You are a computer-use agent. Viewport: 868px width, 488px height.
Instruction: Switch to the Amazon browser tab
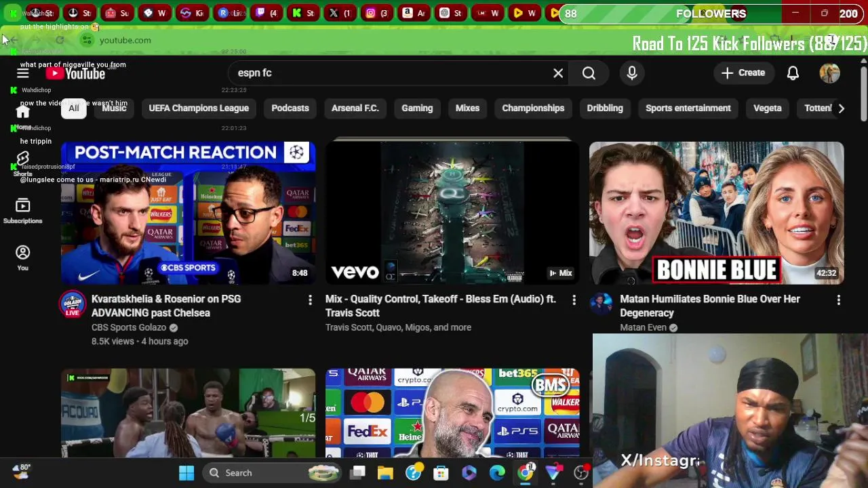[x=414, y=13]
